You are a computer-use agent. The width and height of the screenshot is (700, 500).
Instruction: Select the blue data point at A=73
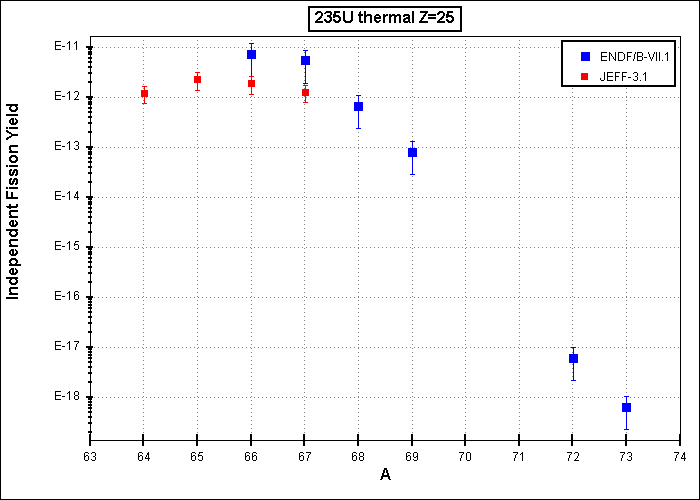(626, 407)
